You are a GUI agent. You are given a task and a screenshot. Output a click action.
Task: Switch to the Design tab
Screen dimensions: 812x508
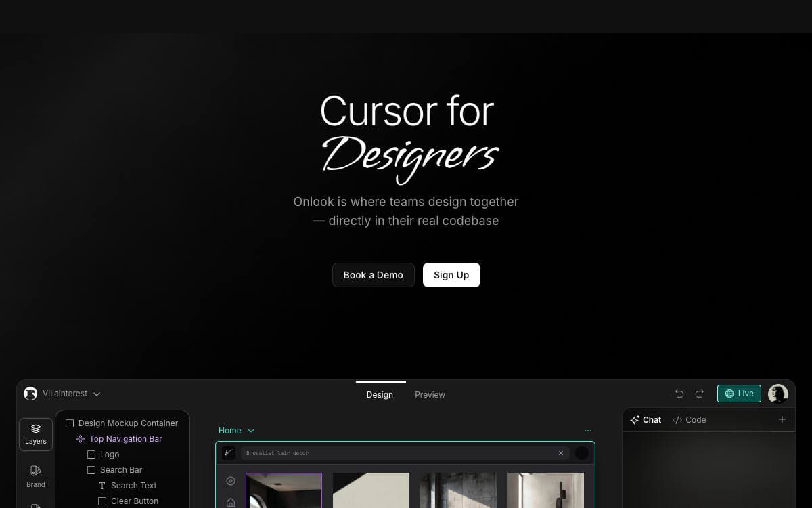point(380,394)
